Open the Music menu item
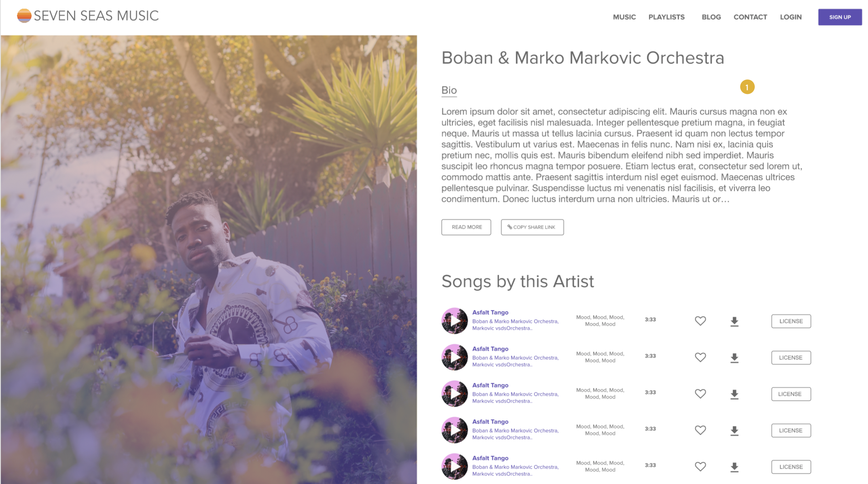868x484 pixels. pos(624,17)
